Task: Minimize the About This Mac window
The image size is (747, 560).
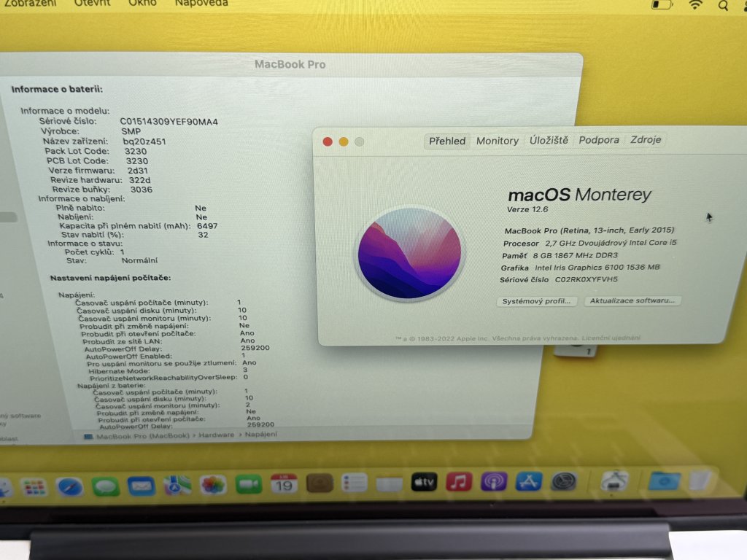Action: point(344,141)
